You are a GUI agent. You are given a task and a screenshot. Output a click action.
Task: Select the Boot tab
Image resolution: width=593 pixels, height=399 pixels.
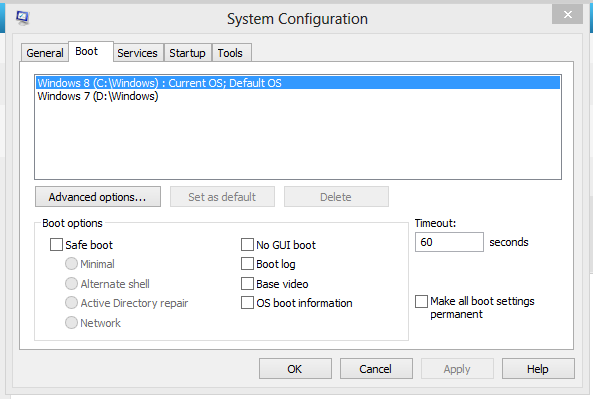[90, 51]
